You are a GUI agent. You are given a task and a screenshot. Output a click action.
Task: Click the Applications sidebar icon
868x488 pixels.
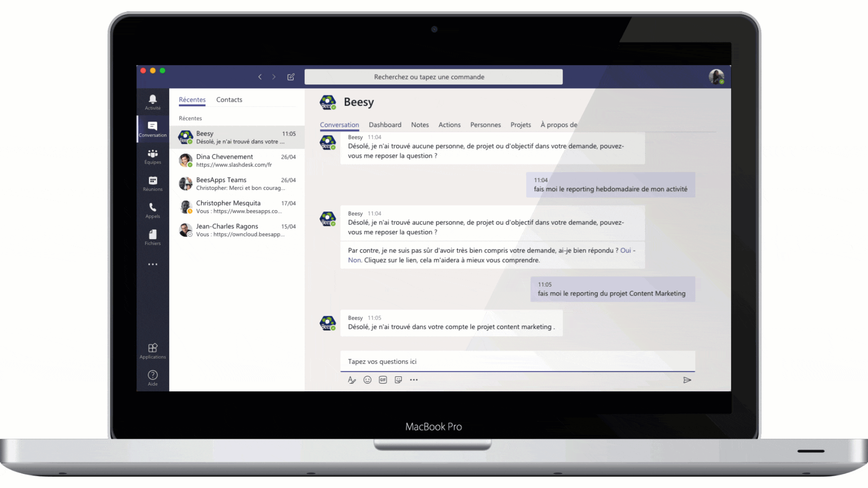point(153,348)
